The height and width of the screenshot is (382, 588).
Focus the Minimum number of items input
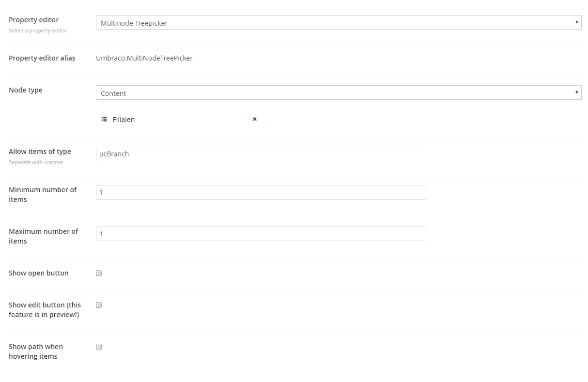click(x=261, y=192)
